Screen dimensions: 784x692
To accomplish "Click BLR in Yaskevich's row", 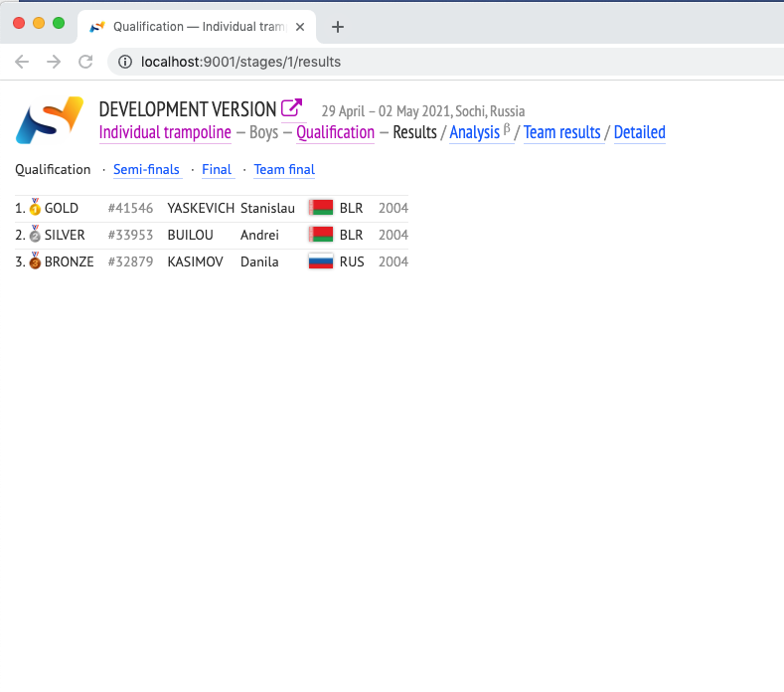I will [x=351, y=208].
